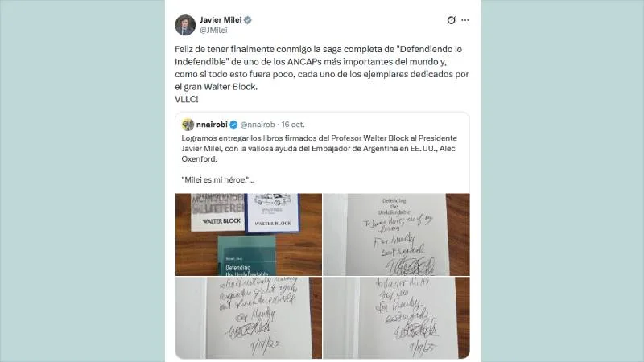Viewport: 644px width, 362px height.
Task: Click the @JMilei handle
Action: pyautogui.click(x=213, y=30)
